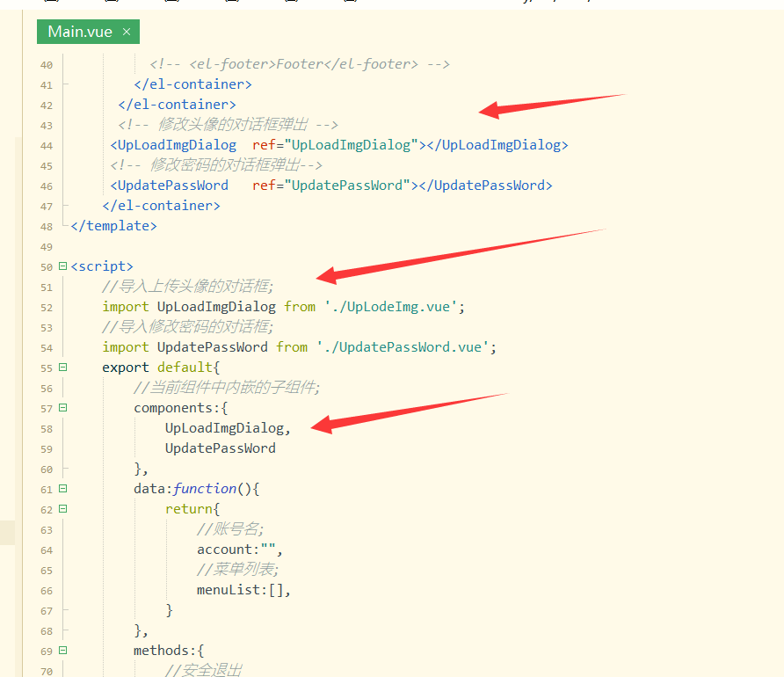
Task: Click the account:"" data property
Action: pyautogui.click(x=239, y=550)
